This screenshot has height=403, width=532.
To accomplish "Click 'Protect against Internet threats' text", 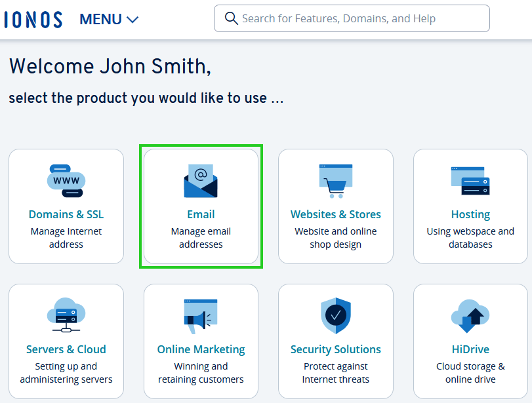I will coord(336,372).
